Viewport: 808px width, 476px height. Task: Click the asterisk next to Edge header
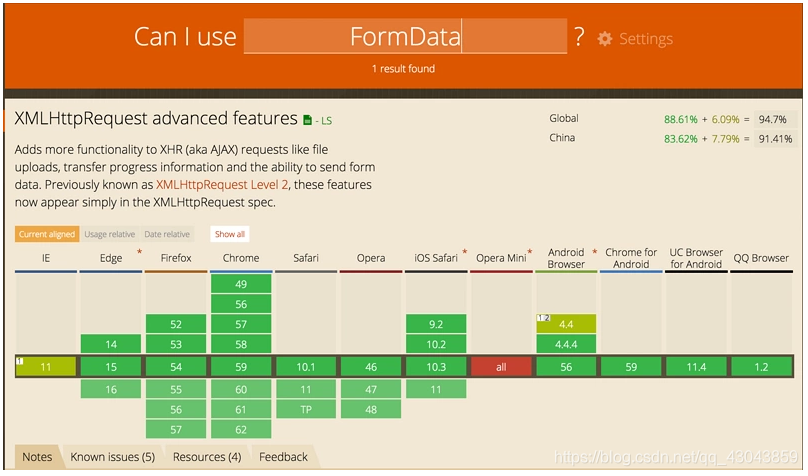click(139, 251)
